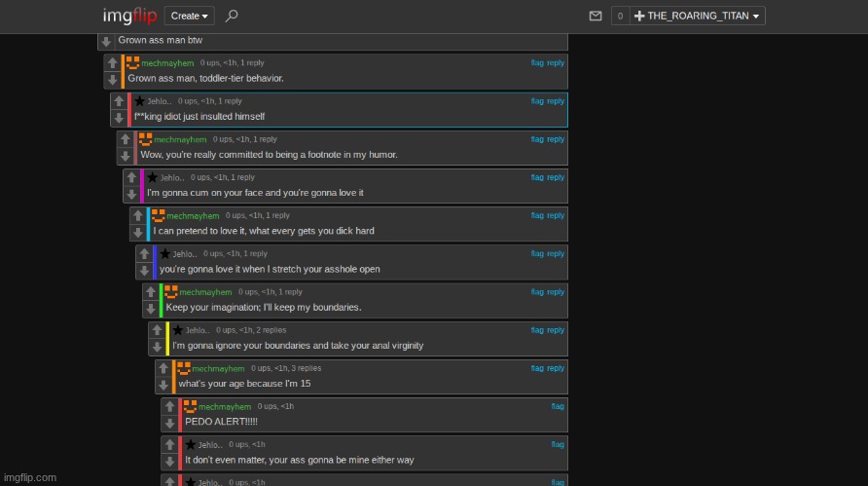Image resolution: width=868 pixels, height=486 pixels.
Task: Flag the 'It don't even matter' comment
Action: [x=558, y=444]
